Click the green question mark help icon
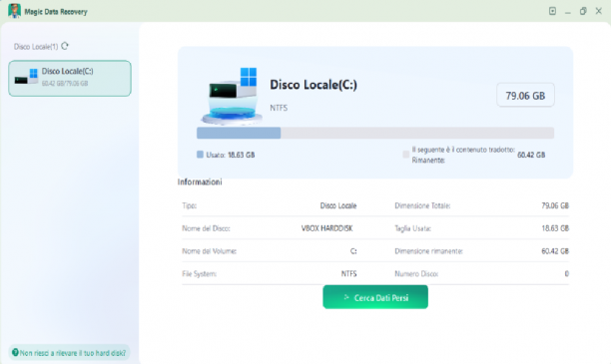Screen dimensions: 611x364 (15, 352)
